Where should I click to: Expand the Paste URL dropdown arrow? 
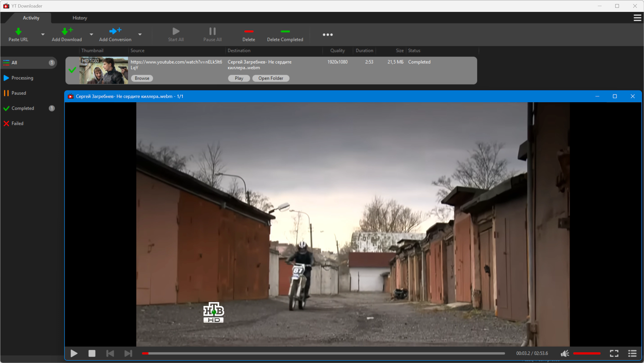(x=43, y=34)
